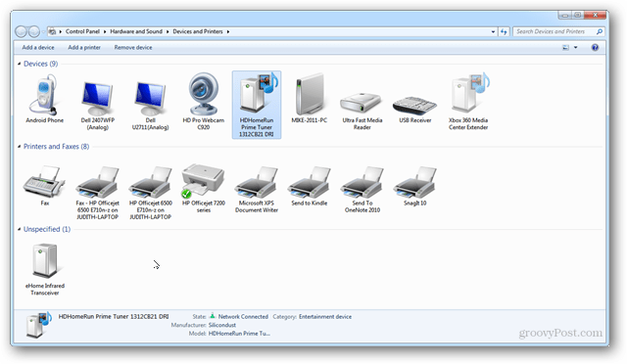Maximize the Devices and Printers window

[x=578, y=16]
